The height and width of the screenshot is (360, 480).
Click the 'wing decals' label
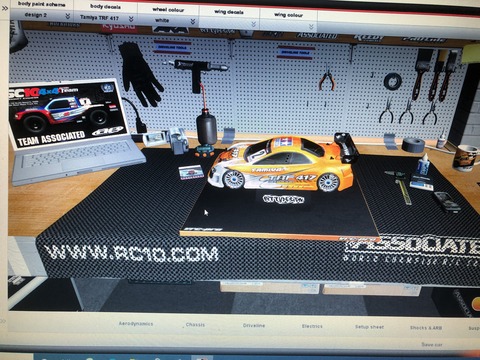tap(229, 12)
